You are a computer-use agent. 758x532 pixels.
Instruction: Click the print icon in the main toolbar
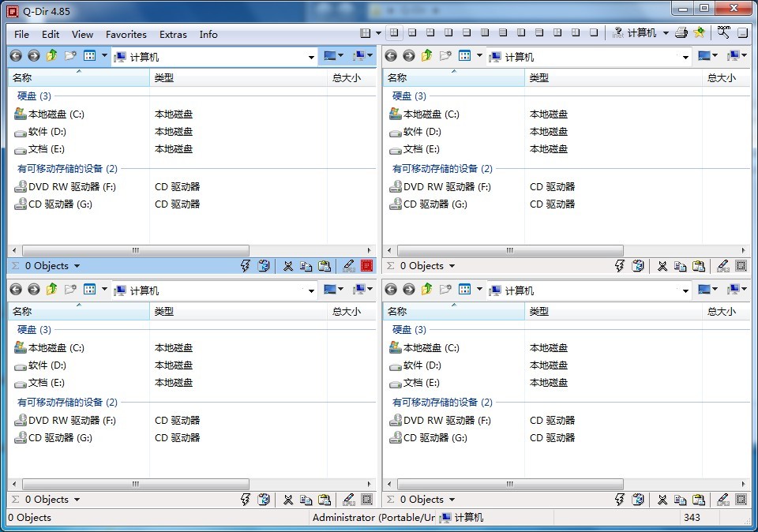681,33
